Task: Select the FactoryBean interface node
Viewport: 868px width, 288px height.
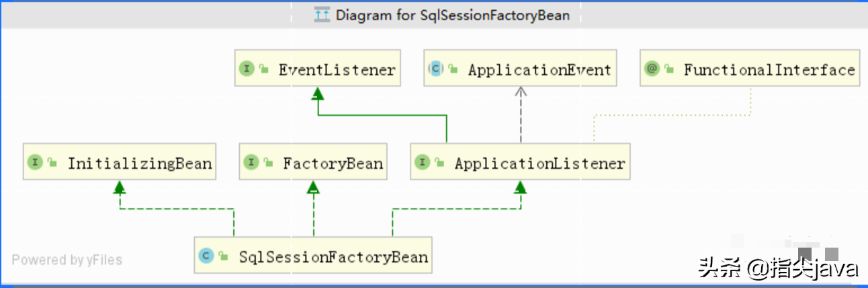Action: click(x=313, y=162)
